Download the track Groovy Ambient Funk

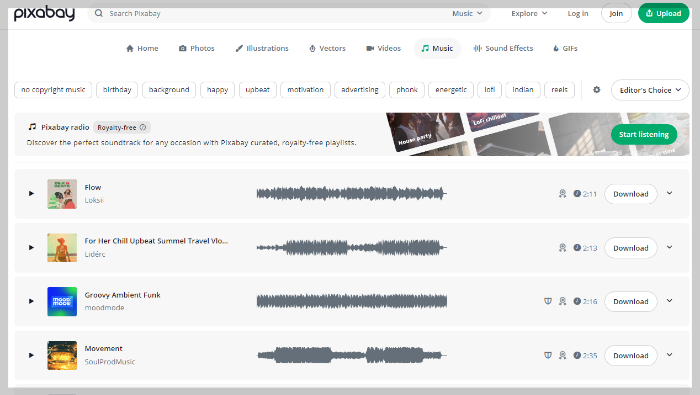coord(631,302)
